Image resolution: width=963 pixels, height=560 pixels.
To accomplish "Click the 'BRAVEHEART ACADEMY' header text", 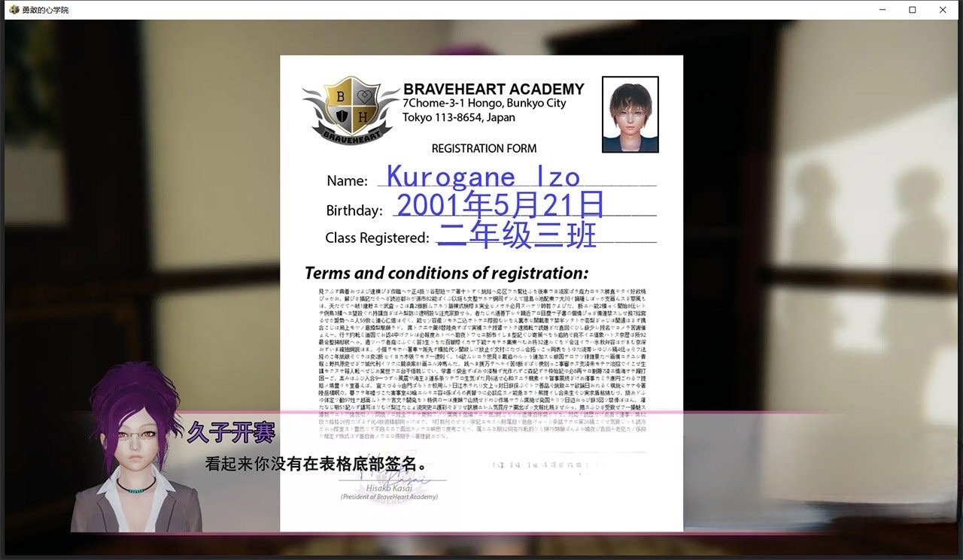I will click(494, 89).
